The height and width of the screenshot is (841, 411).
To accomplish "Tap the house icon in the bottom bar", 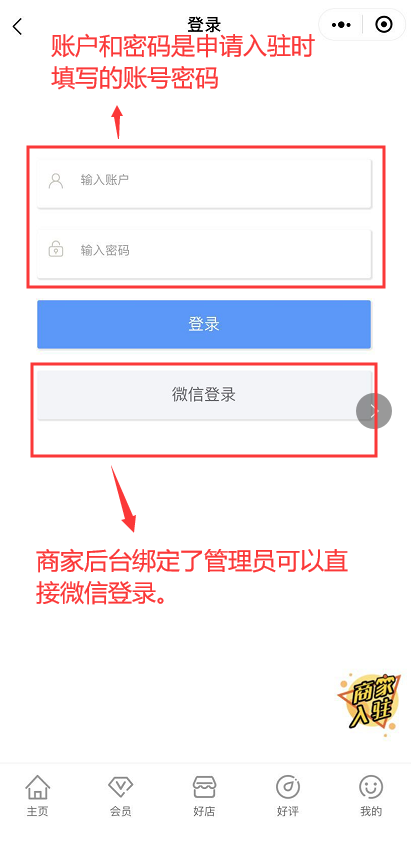I will [x=38, y=787].
